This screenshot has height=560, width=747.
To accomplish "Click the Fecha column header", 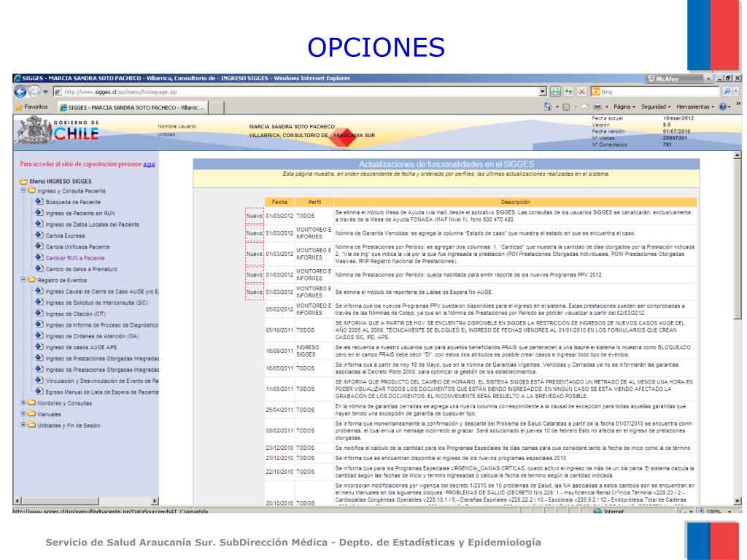I will [279, 202].
